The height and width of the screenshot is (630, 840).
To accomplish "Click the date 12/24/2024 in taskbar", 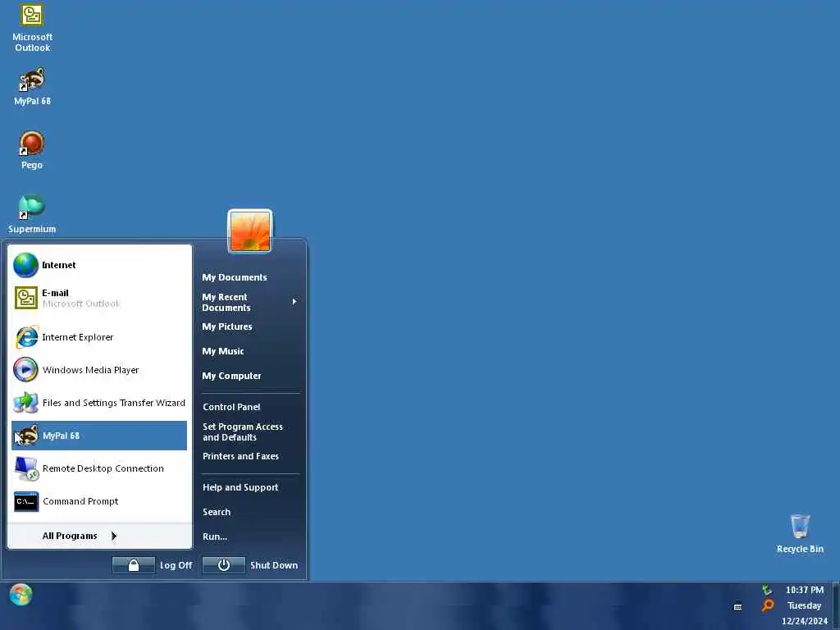I will tap(804, 622).
